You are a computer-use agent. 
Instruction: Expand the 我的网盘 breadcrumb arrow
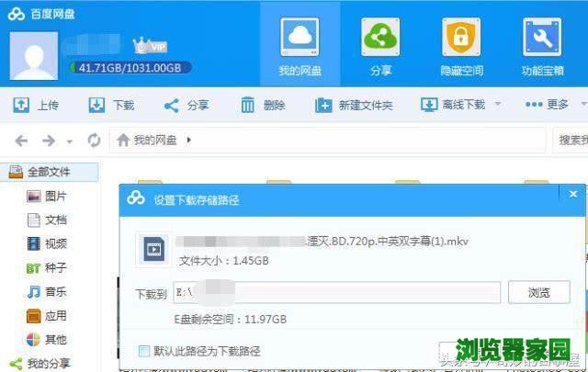pyautogui.click(x=189, y=141)
